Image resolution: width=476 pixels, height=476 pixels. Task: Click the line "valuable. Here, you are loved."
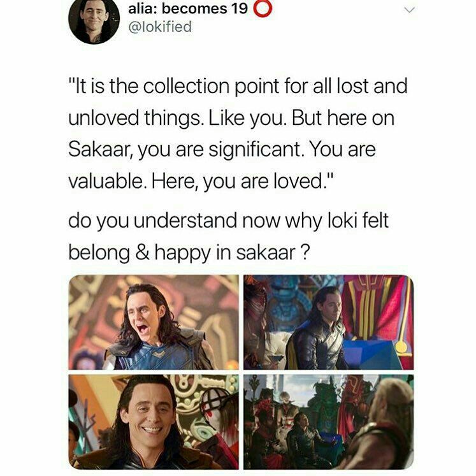(201, 181)
